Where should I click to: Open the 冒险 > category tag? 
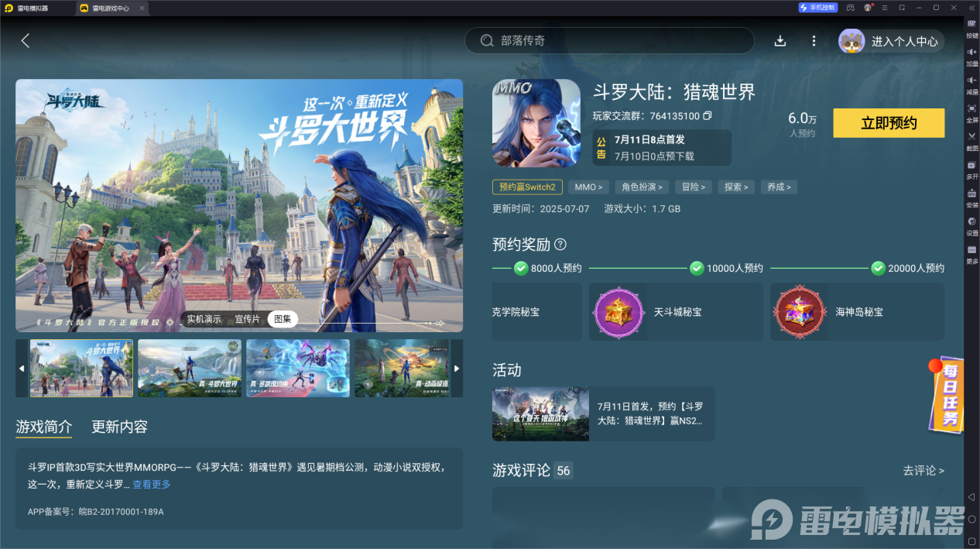click(694, 187)
